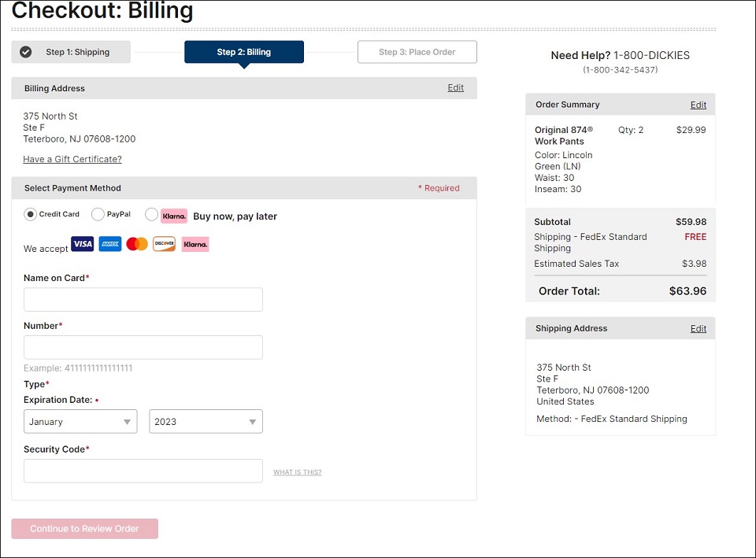Click the Subtotal amount $59.98
This screenshot has width=756, height=558.
[x=691, y=222]
